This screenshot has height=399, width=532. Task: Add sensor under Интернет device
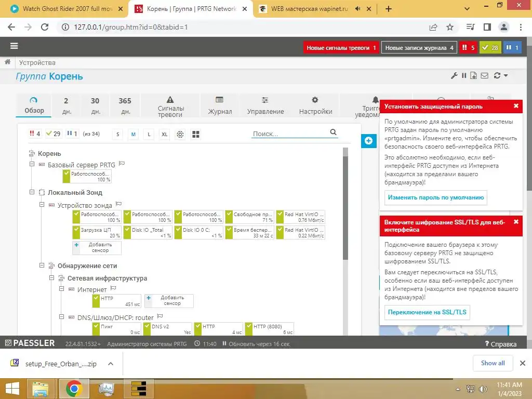click(169, 301)
